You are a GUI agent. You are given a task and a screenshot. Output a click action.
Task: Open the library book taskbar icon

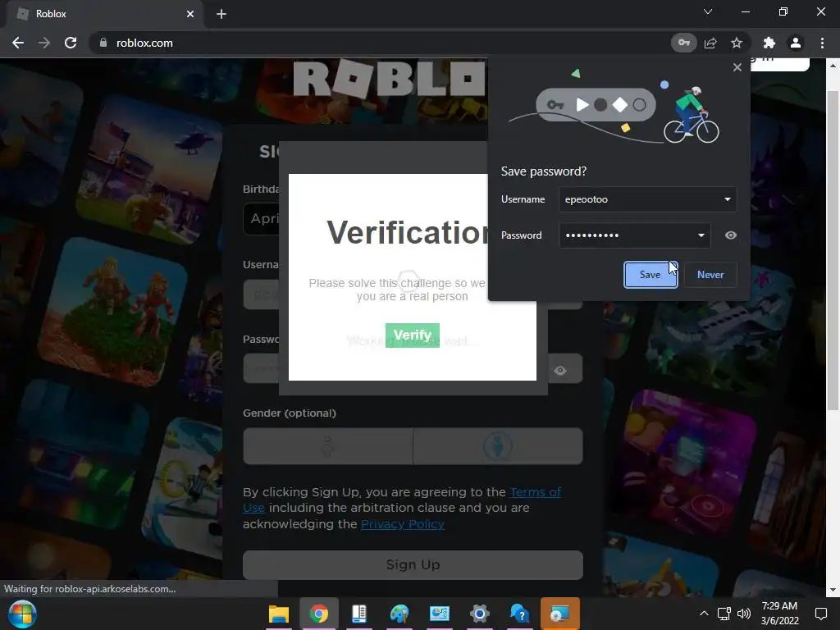pyautogui.click(x=359, y=614)
